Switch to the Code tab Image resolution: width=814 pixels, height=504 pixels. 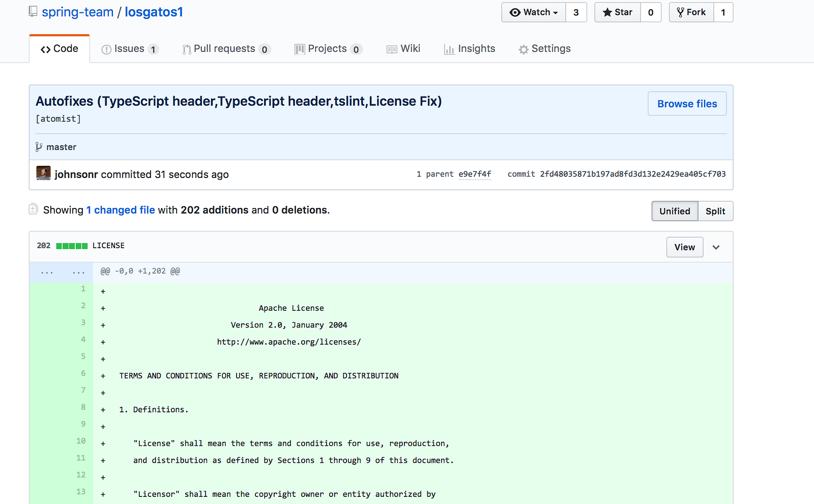pyautogui.click(x=60, y=49)
